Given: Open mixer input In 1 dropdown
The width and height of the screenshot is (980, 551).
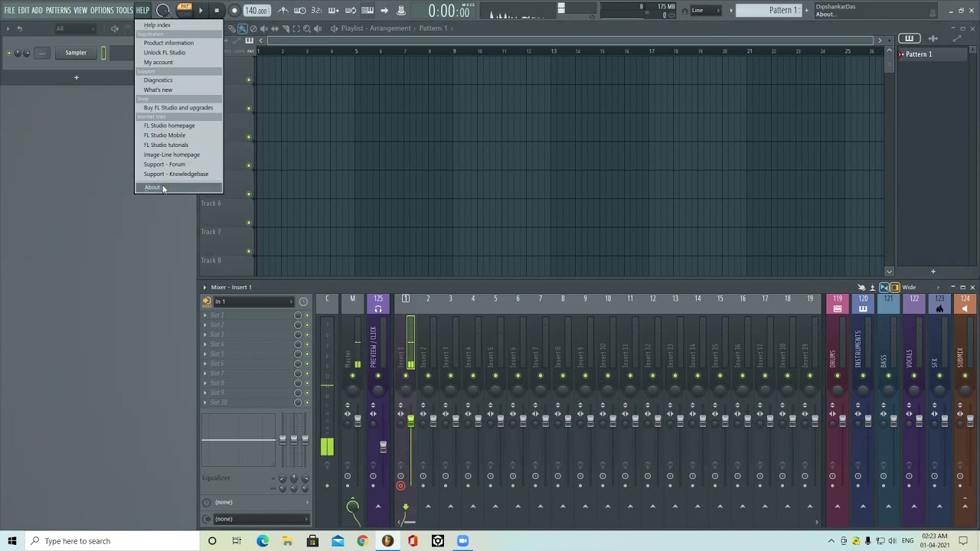Looking at the screenshot, I should (253, 302).
